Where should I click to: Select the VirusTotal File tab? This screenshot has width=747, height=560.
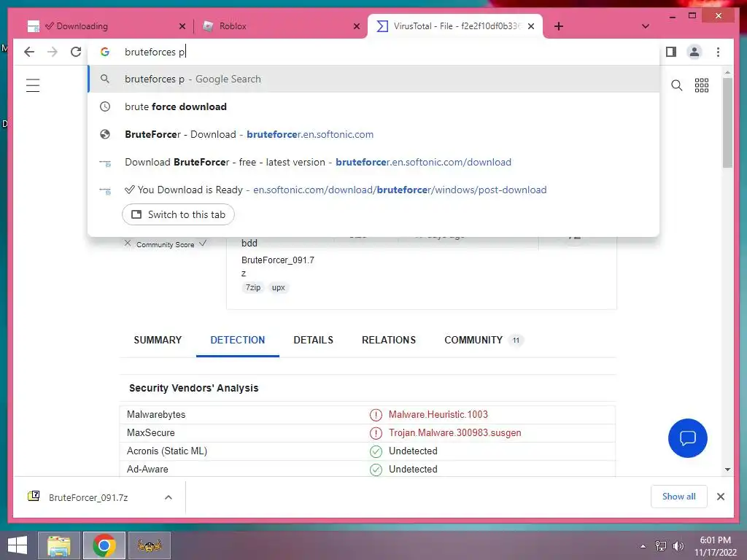455,26
